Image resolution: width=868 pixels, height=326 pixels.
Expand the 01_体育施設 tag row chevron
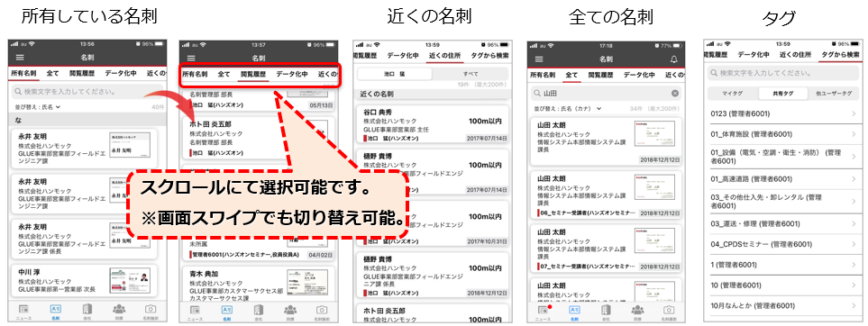854,134
